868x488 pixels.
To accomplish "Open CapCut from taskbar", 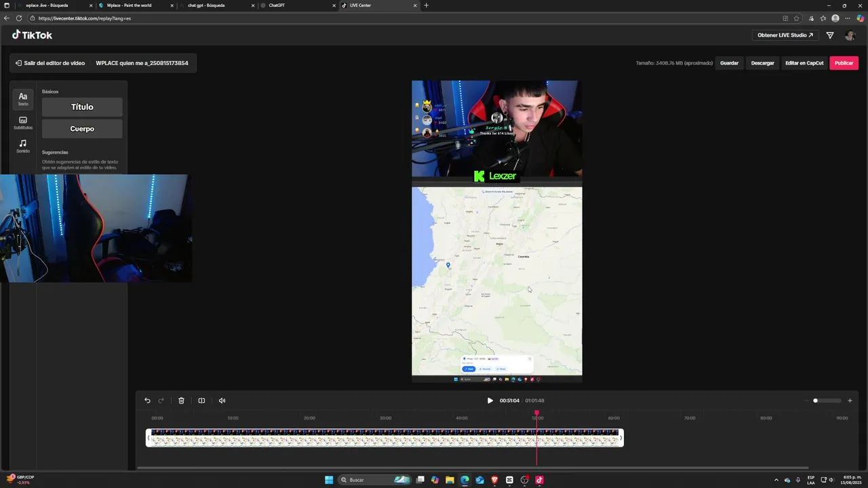I will click(x=509, y=480).
